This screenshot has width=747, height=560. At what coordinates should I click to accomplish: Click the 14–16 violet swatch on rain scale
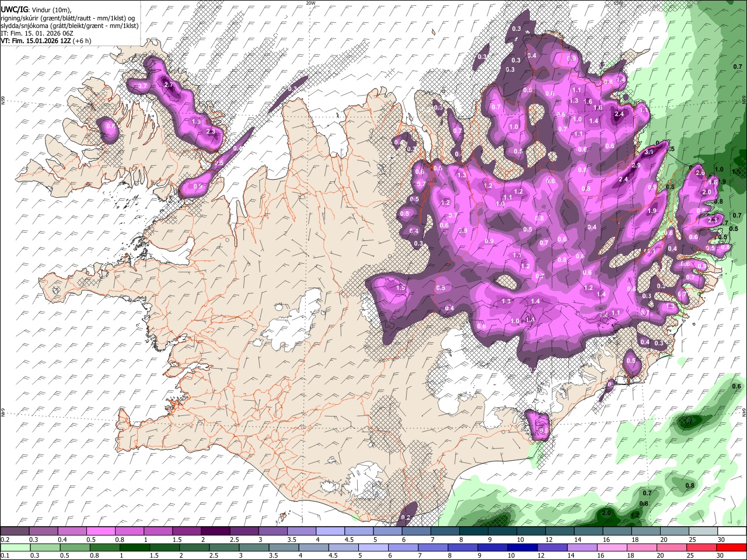[583, 547]
